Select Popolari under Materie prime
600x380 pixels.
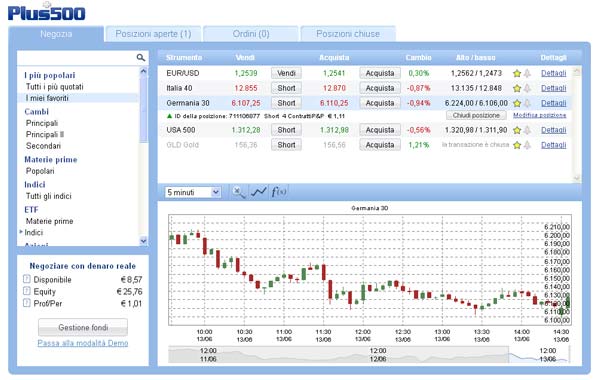[40, 171]
